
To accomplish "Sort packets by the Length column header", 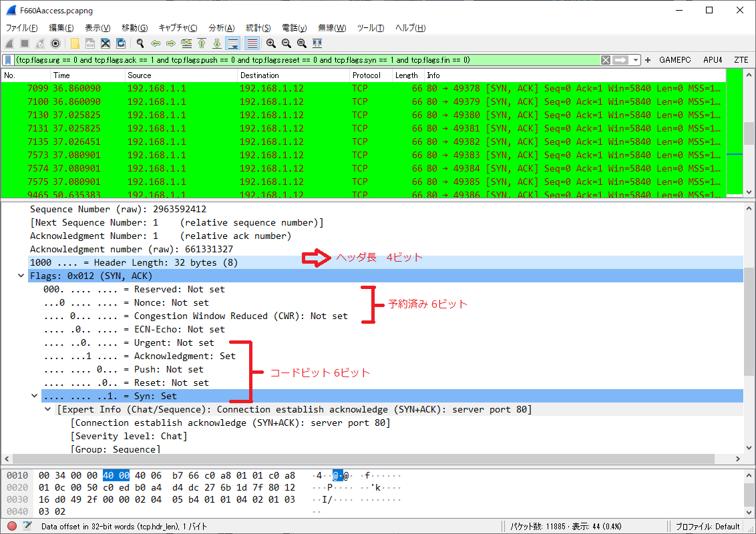I will coord(408,75).
